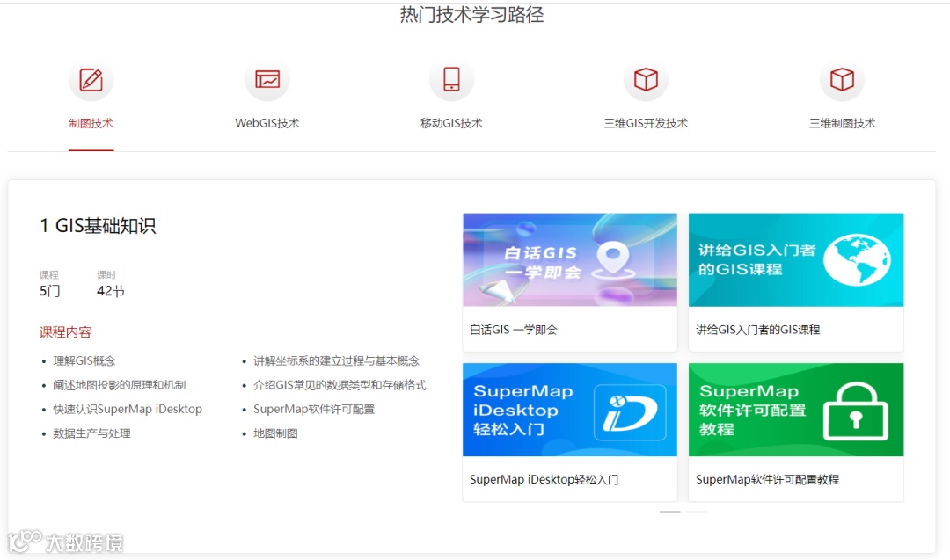Image resolution: width=950 pixels, height=560 pixels.
Task: Click the 讲给GIS入门者的GIS课程 title link
Action: pos(758,330)
